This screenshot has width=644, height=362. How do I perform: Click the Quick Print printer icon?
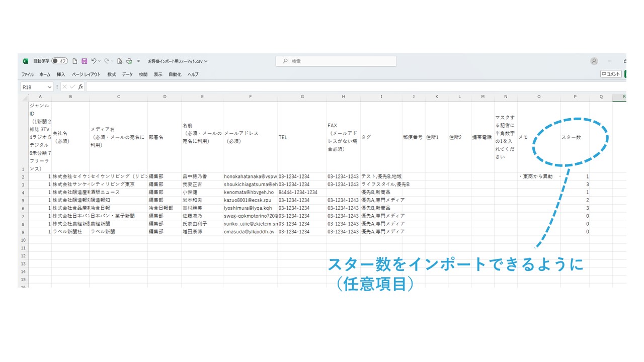point(129,61)
